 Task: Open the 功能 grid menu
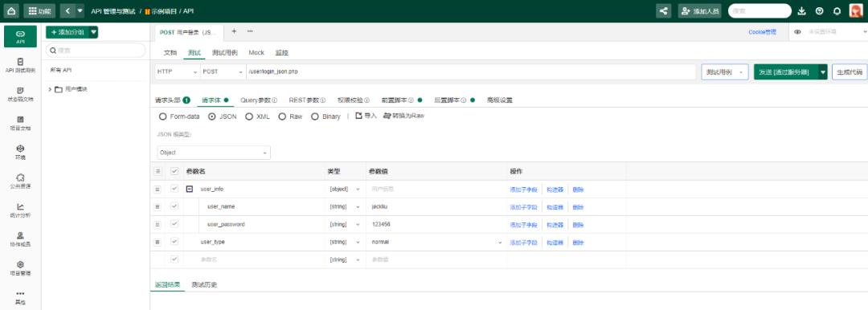click(x=39, y=11)
